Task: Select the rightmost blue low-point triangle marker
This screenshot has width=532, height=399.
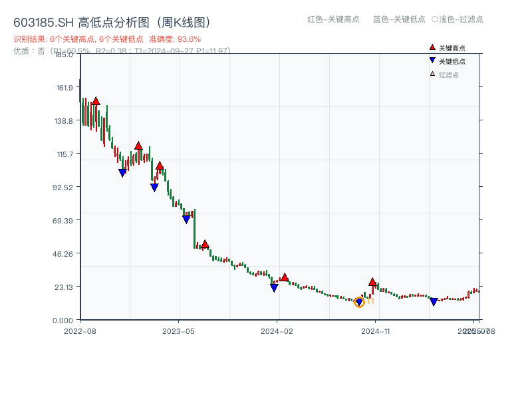Action: 433,301
